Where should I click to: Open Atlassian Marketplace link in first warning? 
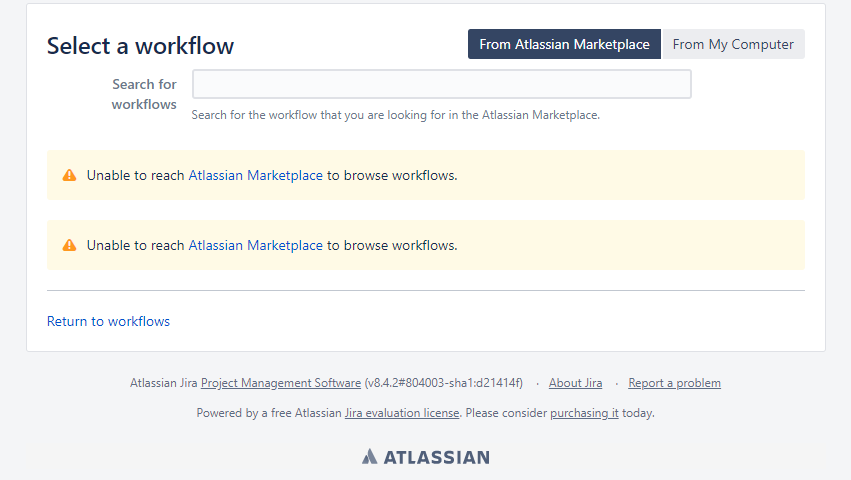coord(256,175)
